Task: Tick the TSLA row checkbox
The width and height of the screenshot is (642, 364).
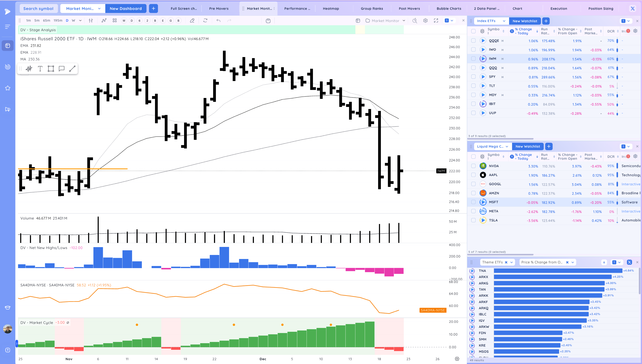Action: click(x=473, y=220)
